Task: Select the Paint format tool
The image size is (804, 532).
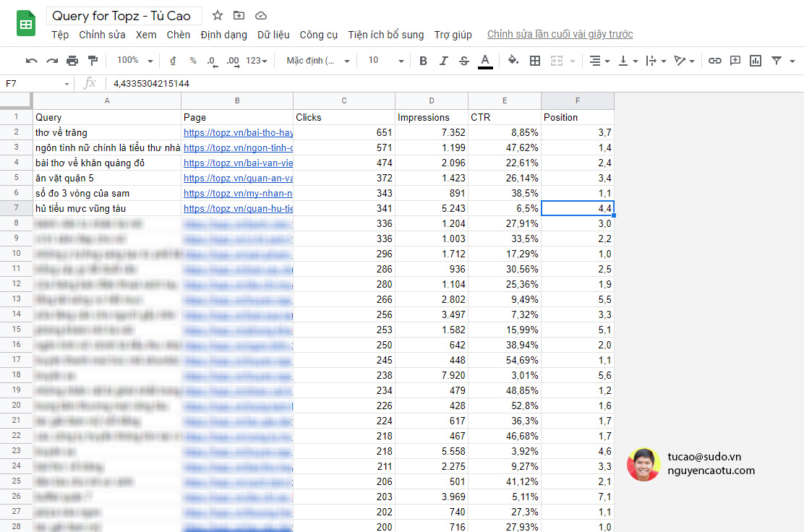Action: click(93, 61)
